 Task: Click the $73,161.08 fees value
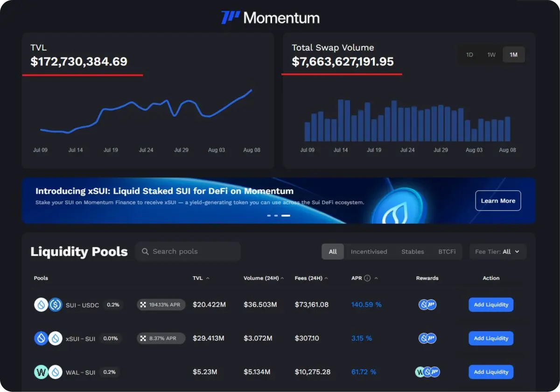[x=312, y=305]
